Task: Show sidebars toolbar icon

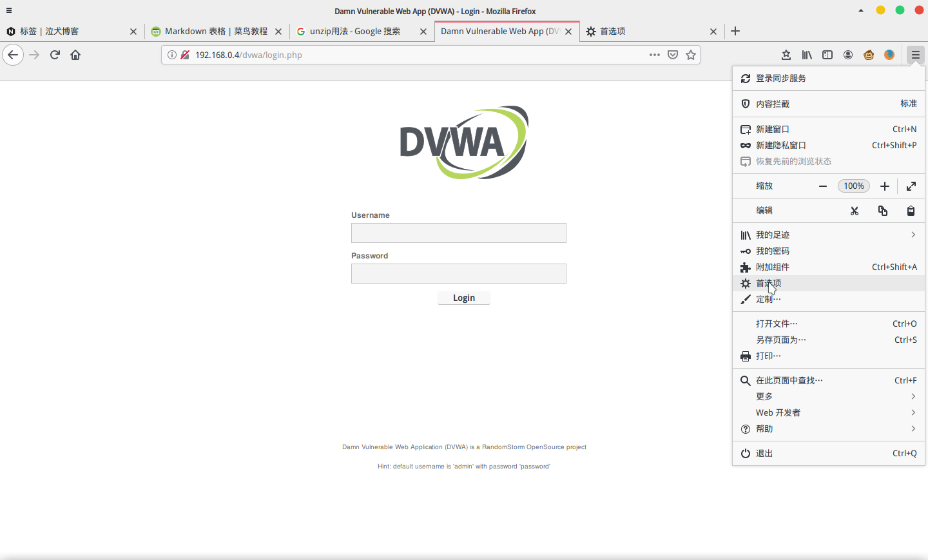Action: click(827, 55)
